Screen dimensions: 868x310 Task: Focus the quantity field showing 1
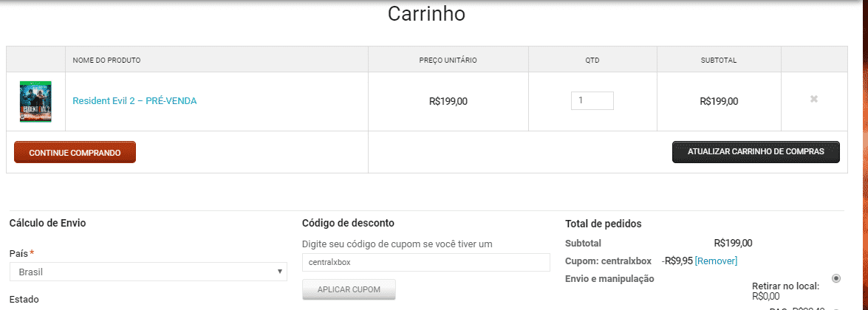click(592, 100)
